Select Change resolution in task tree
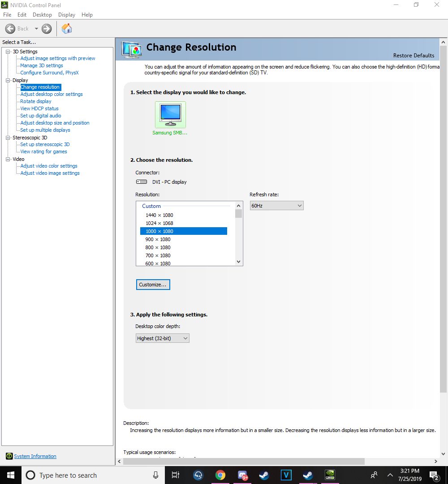This screenshot has height=484, width=448. pyautogui.click(x=40, y=87)
